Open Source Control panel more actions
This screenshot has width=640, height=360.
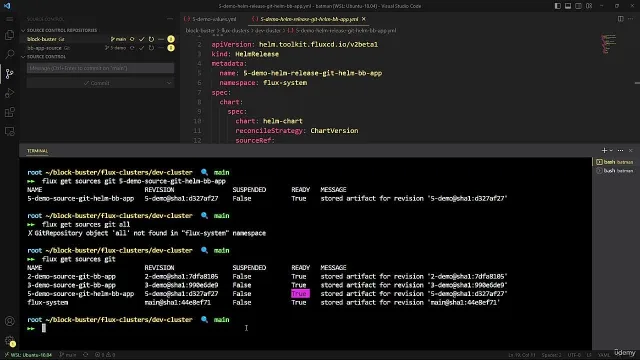point(170,19)
